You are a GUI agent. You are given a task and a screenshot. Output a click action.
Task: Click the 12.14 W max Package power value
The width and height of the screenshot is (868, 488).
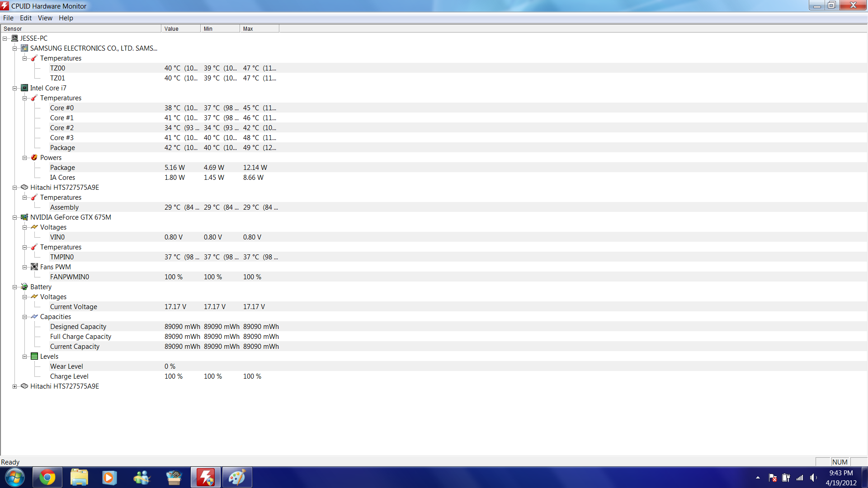255,168
